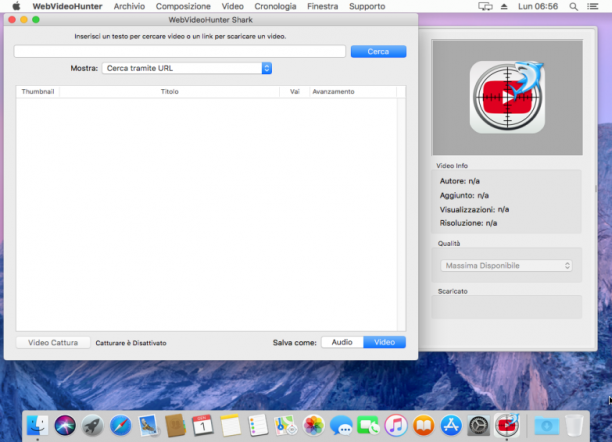612x442 pixels.
Task: Select Video in Salva come
Action: coord(384,342)
